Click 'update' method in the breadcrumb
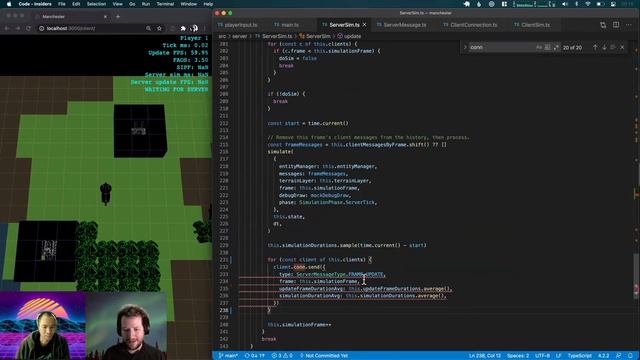Image resolution: width=640 pixels, height=360 pixels. (349, 36)
